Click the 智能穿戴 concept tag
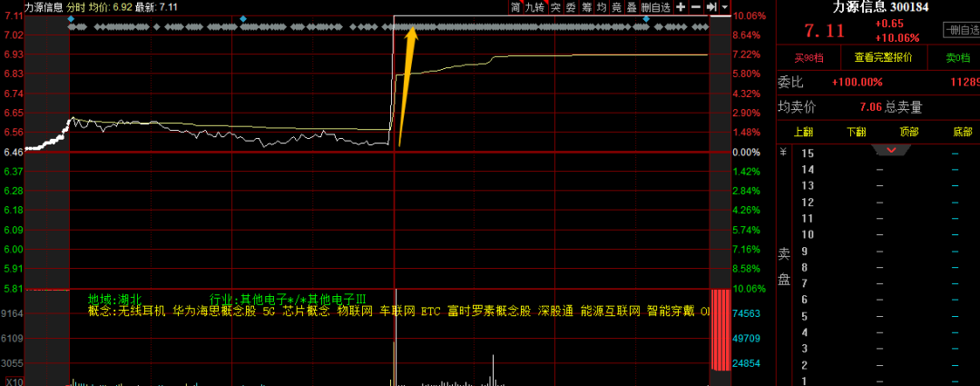 click(671, 311)
